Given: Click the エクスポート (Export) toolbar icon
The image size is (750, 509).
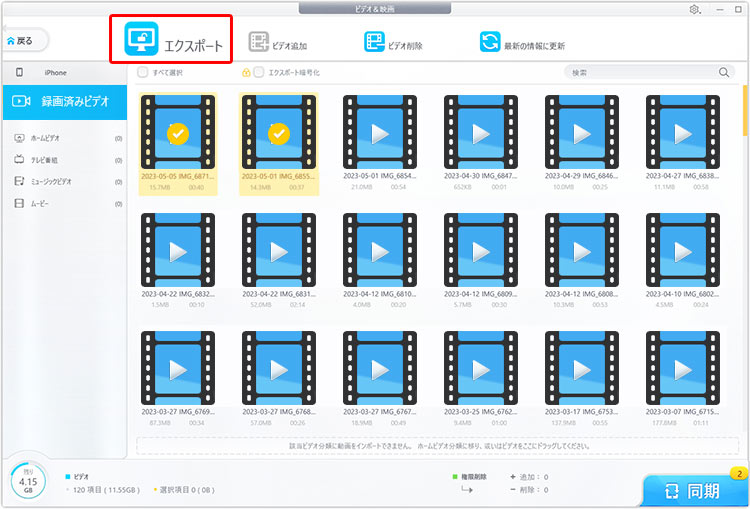Looking at the screenshot, I should coord(142,39).
